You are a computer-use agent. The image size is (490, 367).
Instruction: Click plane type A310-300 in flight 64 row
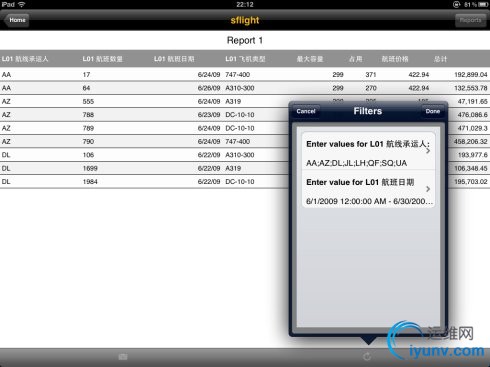[x=240, y=88]
